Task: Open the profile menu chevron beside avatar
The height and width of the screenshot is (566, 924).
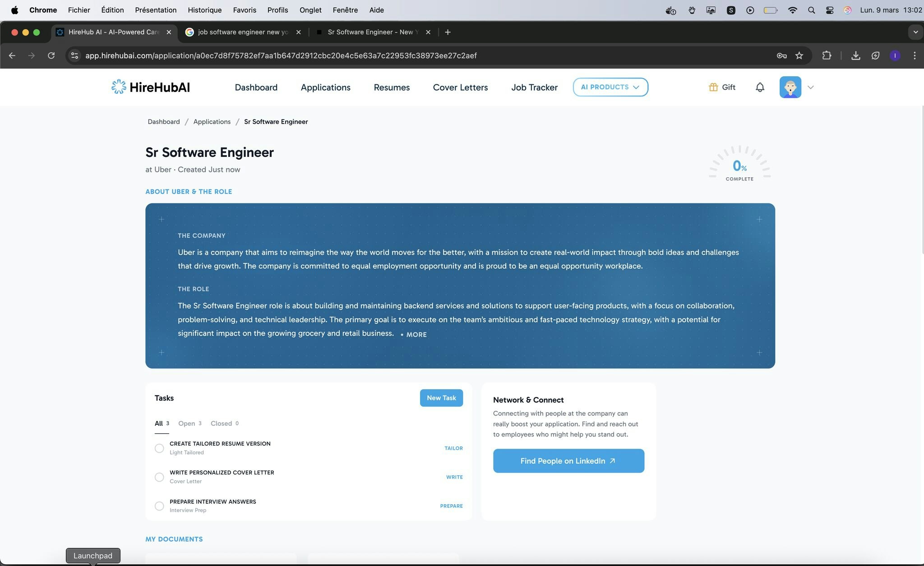Action: point(810,87)
